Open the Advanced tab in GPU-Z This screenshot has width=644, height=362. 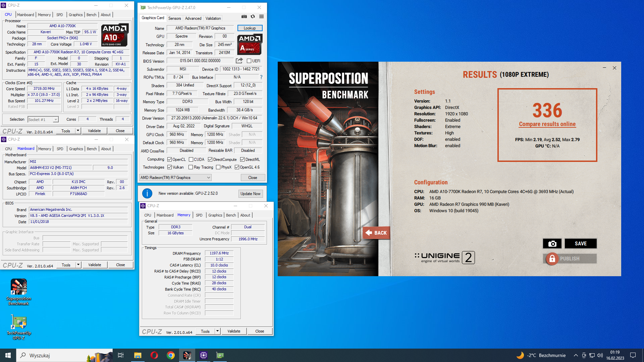pyautogui.click(x=193, y=18)
